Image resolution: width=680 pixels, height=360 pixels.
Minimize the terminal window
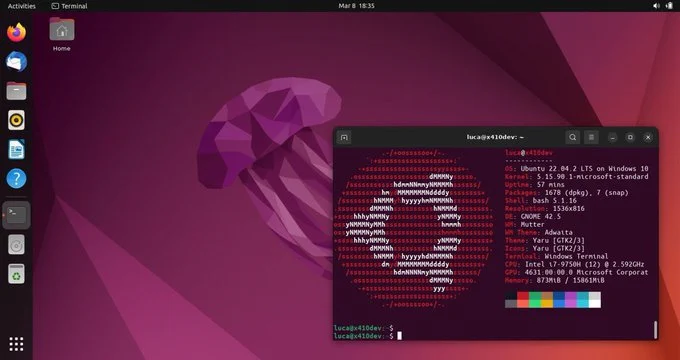(612, 137)
